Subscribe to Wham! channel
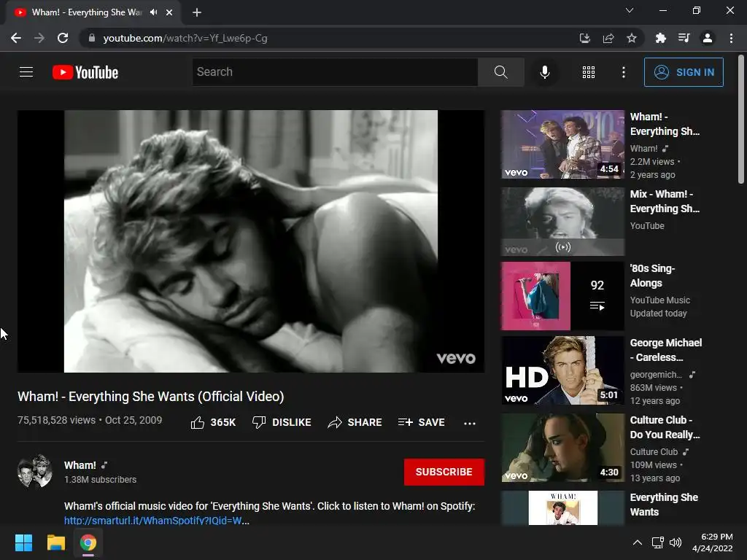This screenshot has height=560, width=747. [444, 472]
